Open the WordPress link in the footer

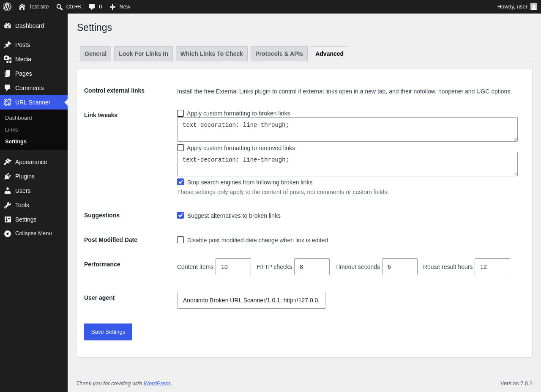tap(157, 383)
